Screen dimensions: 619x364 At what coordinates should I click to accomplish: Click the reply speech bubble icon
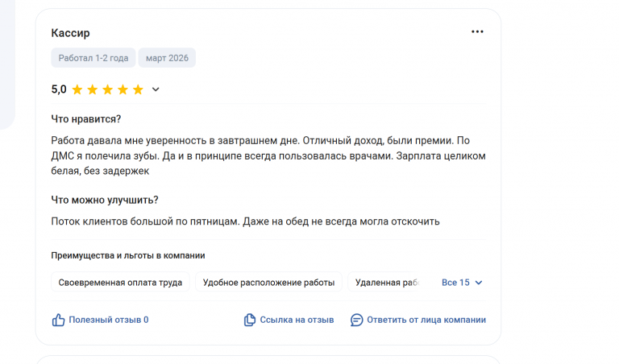coord(357,320)
